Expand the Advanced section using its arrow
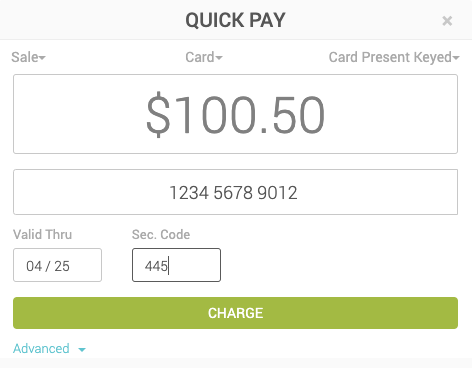472x368 pixels. click(x=82, y=350)
